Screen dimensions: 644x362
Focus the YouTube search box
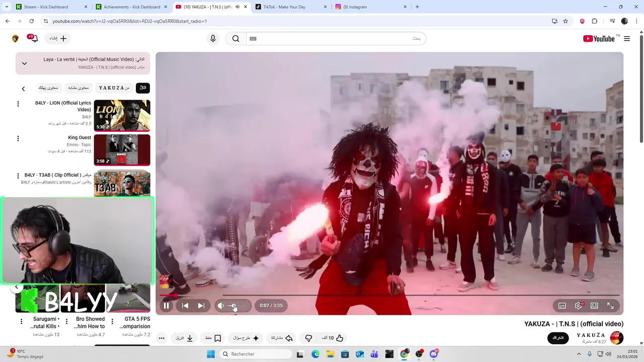pos(336,39)
